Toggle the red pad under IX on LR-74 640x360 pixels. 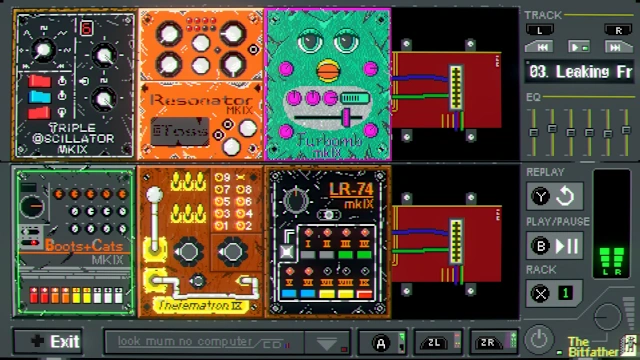point(364,293)
